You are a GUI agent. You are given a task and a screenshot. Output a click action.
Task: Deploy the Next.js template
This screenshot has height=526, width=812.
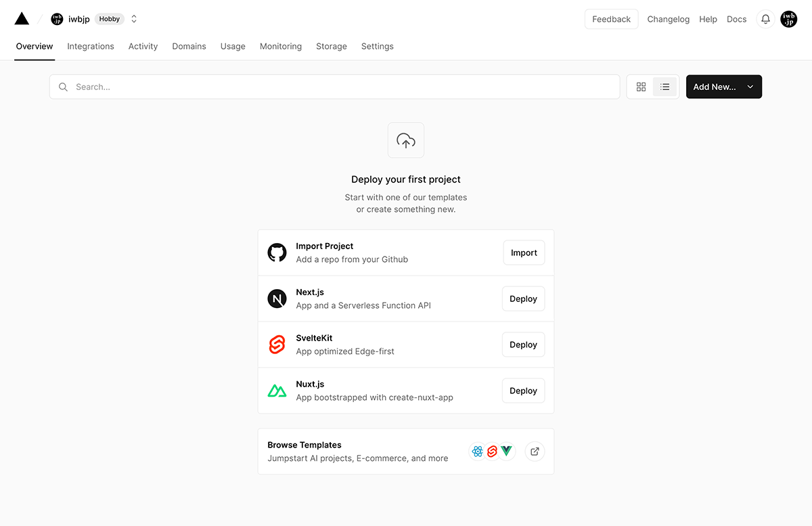[523, 299]
